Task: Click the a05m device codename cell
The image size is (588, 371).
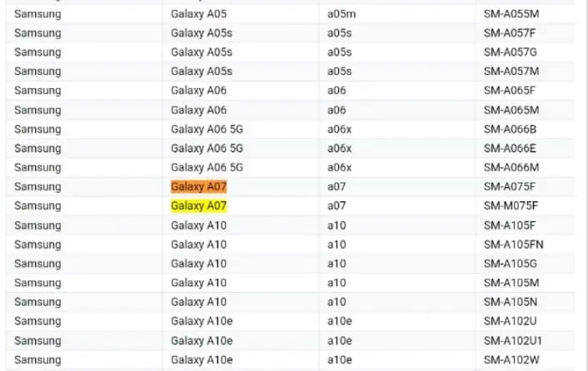Action: tap(340, 14)
